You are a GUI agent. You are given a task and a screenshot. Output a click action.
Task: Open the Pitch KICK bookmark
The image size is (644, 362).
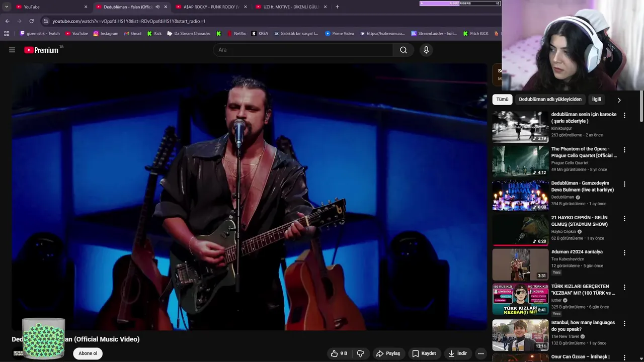[475, 34]
